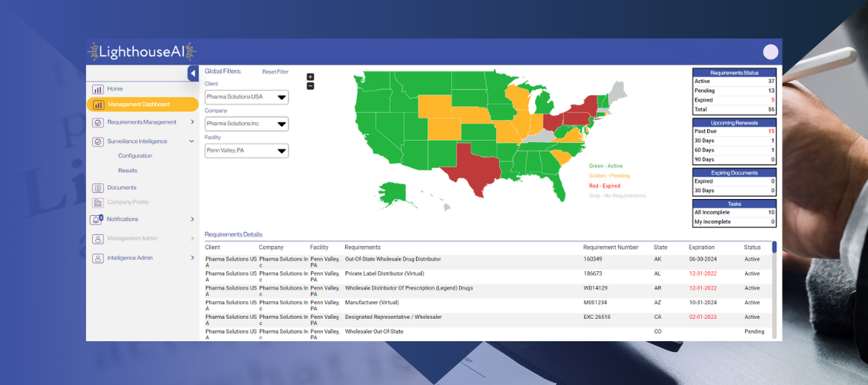Click requirement number EXC 26518
The height and width of the screenshot is (385, 868).
[x=597, y=317]
